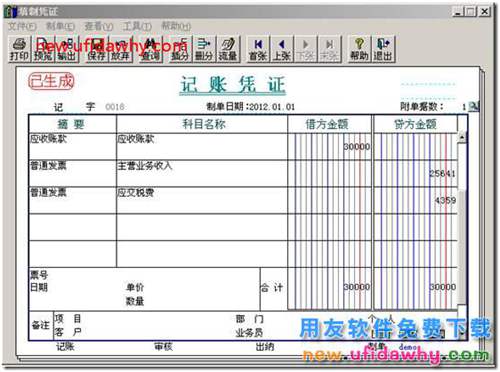The height and width of the screenshot is (372, 500).
Task: Open the 文件(F) menu
Action: [x=22, y=26]
